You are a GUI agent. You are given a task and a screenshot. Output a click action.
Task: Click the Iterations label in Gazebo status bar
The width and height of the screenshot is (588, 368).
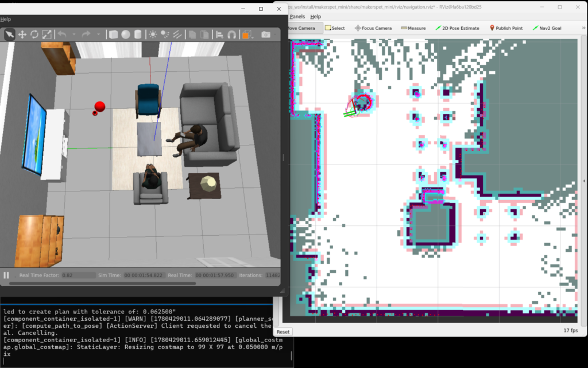250,275
